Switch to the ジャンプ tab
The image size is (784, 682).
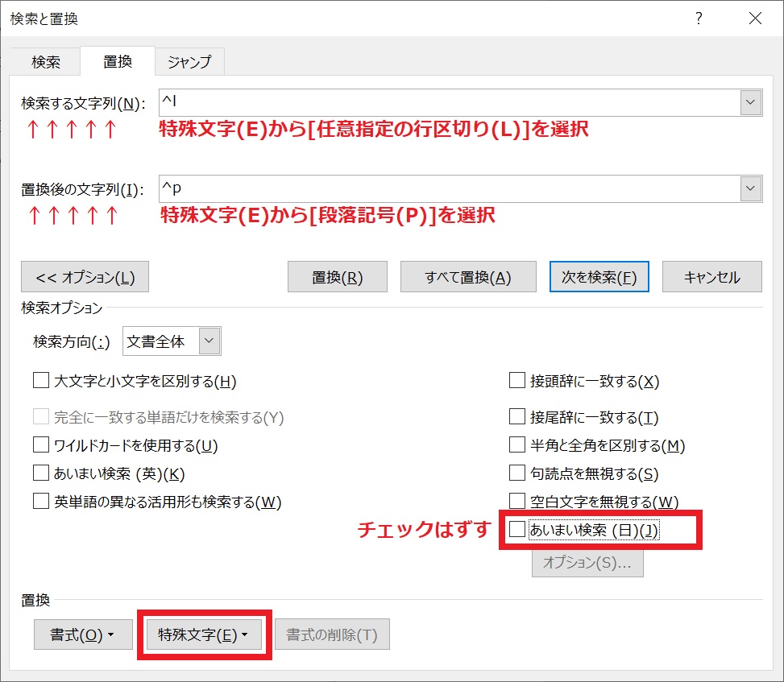189,61
